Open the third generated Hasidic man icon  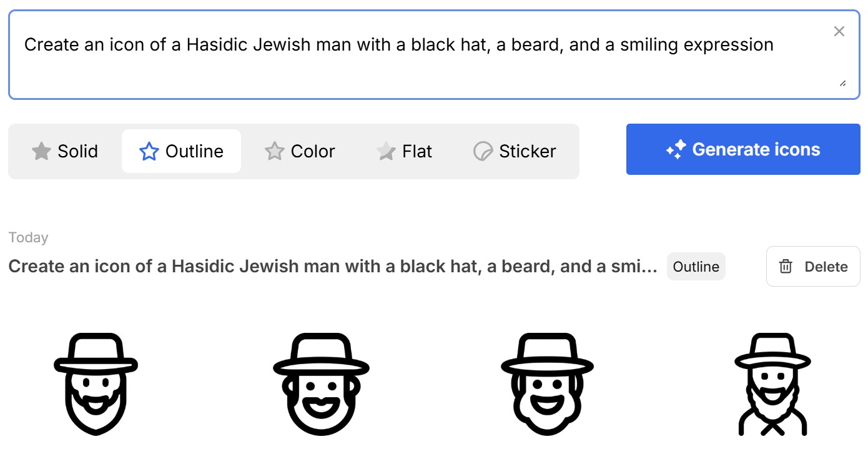[547, 383]
